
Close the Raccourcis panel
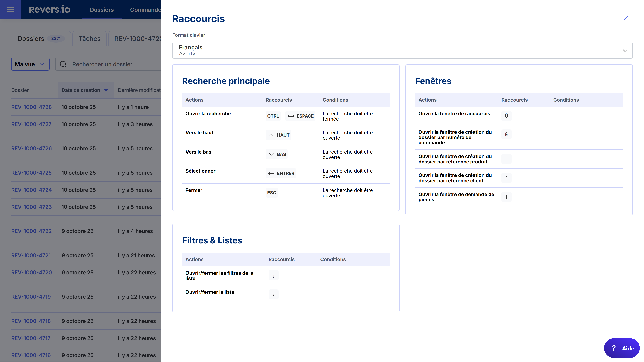pyautogui.click(x=626, y=18)
